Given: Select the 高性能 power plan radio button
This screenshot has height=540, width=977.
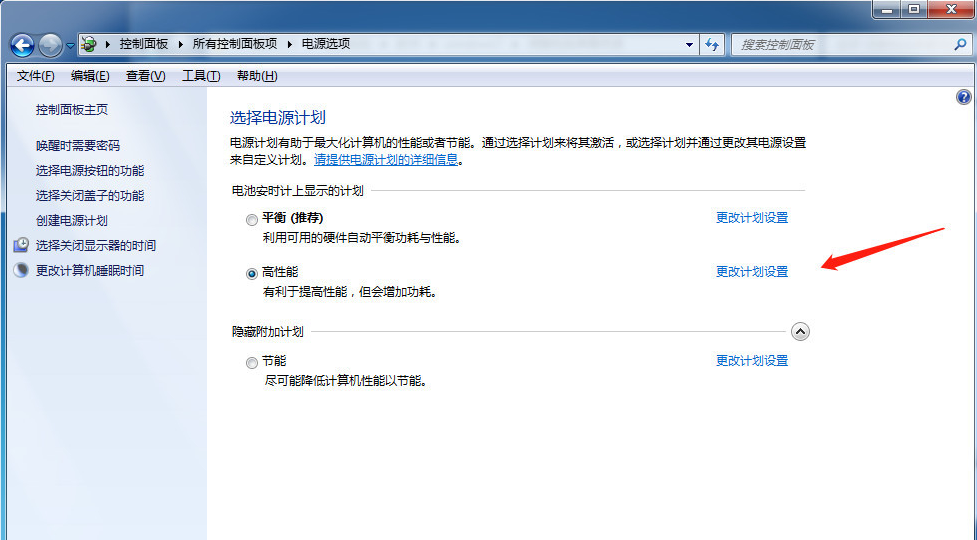Looking at the screenshot, I should click(x=251, y=273).
